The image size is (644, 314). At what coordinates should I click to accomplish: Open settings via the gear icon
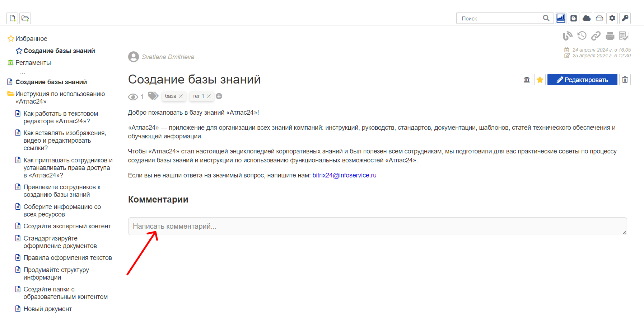point(612,18)
